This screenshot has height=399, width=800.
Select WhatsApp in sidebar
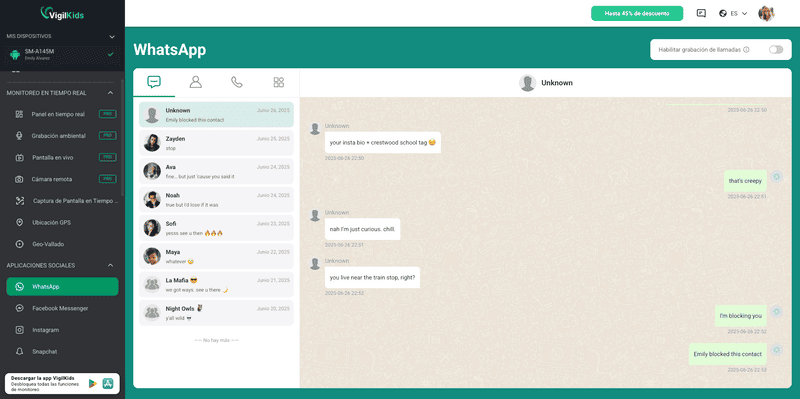(62, 287)
